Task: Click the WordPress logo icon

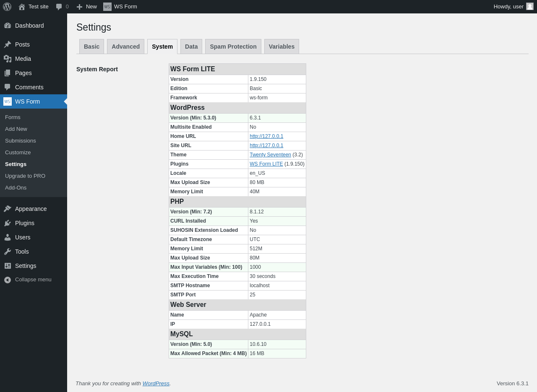Action: 7,7
